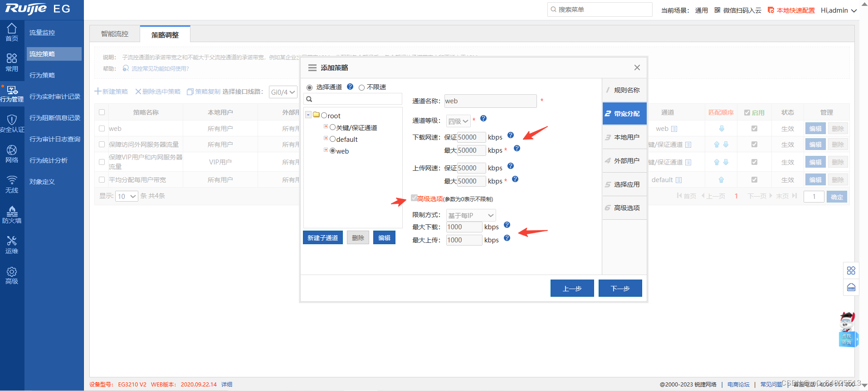Screen dimensions: 868x391
Task: Open the grid shortcut panel on right edge
Action: [851, 270]
